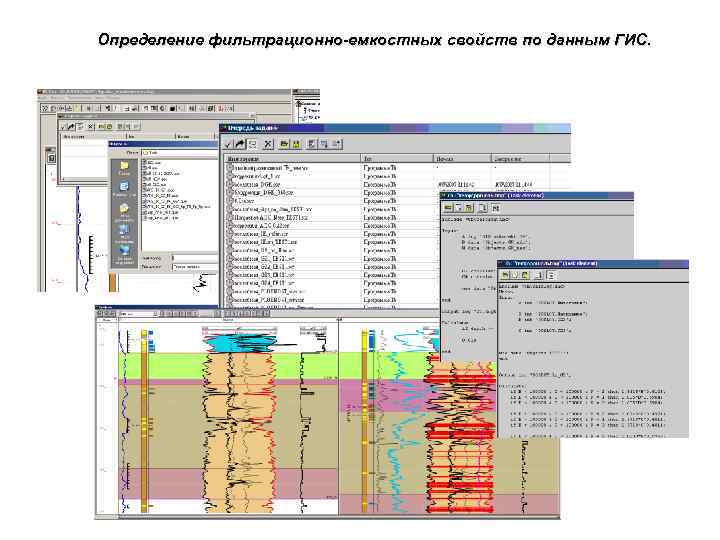The width and height of the screenshot is (720, 540).
Task: Click the top folder shortcut in file dialog sidebar
Action: pyautogui.click(x=124, y=168)
